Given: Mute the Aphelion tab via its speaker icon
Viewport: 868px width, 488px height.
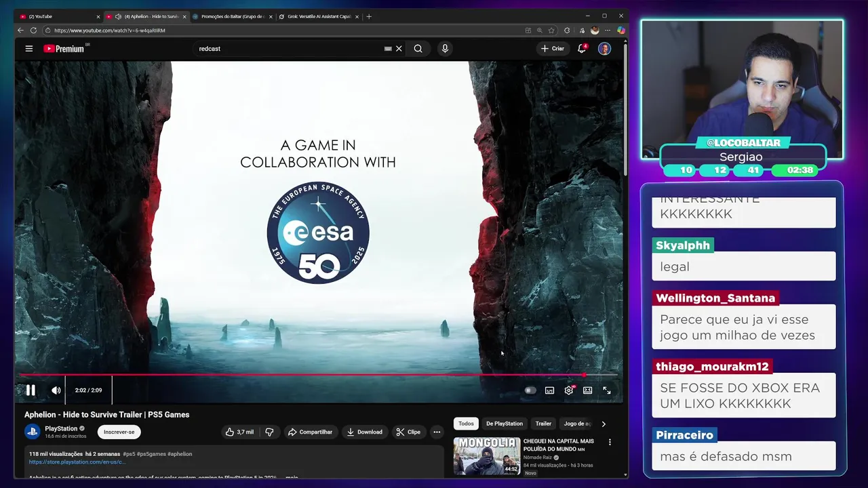Looking at the screenshot, I should click(x=118, y=16).
